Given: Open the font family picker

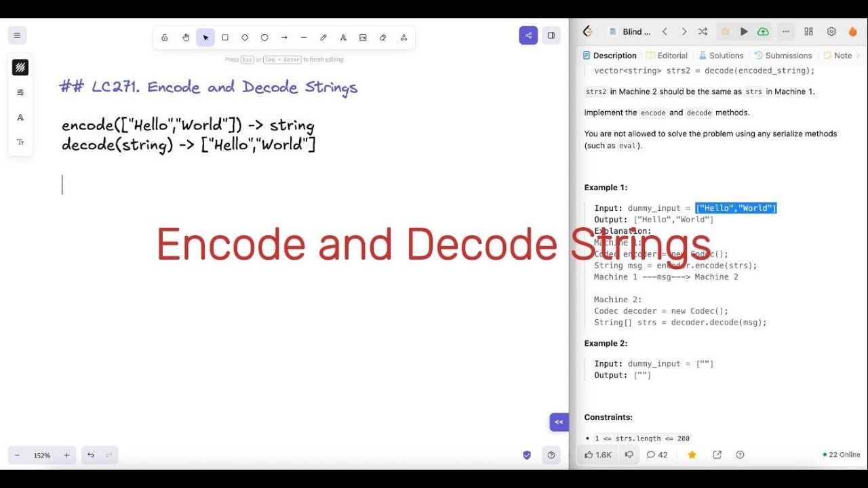Looking at the screenshot, I should 20,117.
